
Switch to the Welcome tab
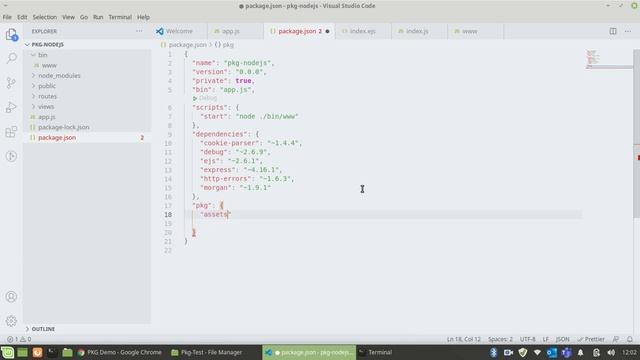click(180, 31)
